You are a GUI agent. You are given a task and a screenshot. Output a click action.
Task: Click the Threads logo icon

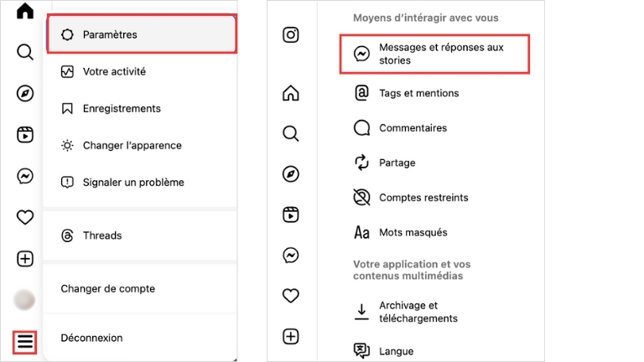[68, 235]
